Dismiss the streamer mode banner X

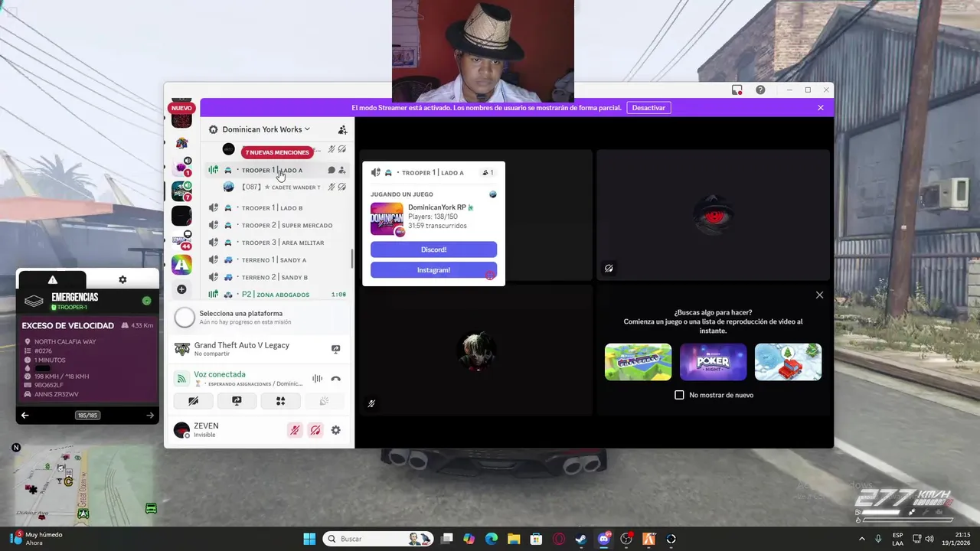[x=821, y=108]
